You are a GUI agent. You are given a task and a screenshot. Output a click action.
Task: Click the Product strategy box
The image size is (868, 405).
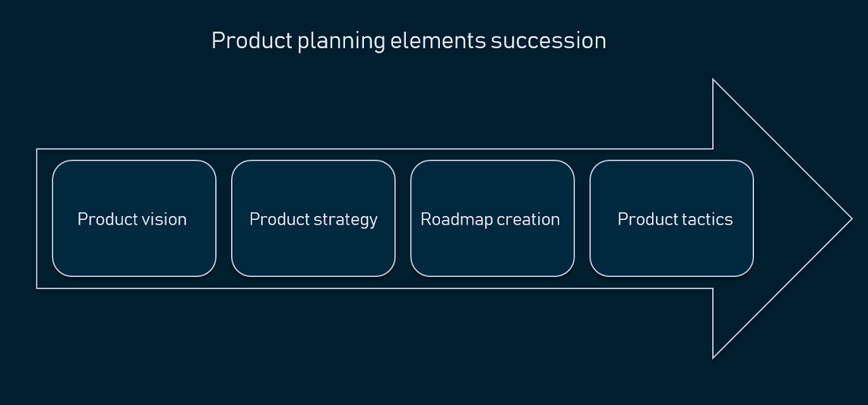[313, 218]
